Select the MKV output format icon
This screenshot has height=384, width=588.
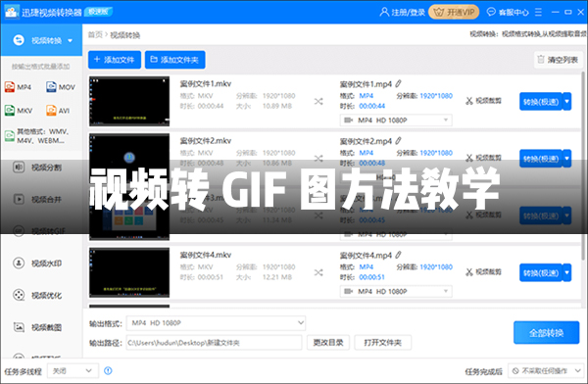(x=10, y=111)
